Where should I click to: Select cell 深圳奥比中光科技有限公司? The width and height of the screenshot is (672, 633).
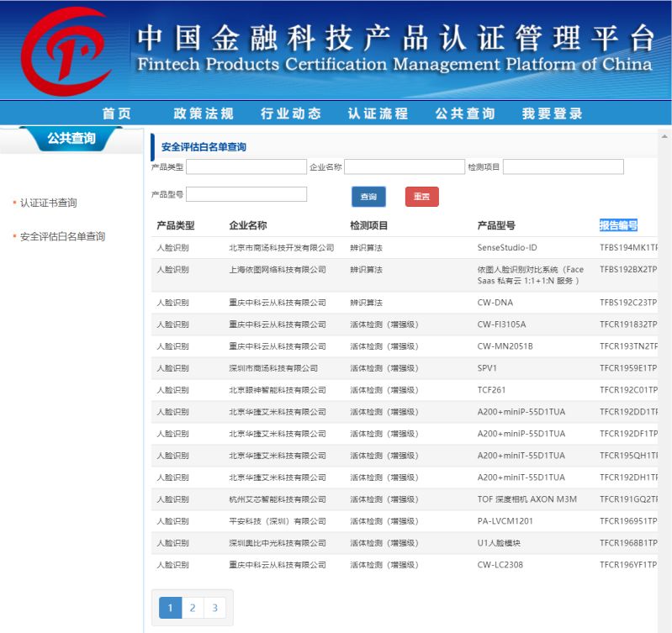coord(278,543)
